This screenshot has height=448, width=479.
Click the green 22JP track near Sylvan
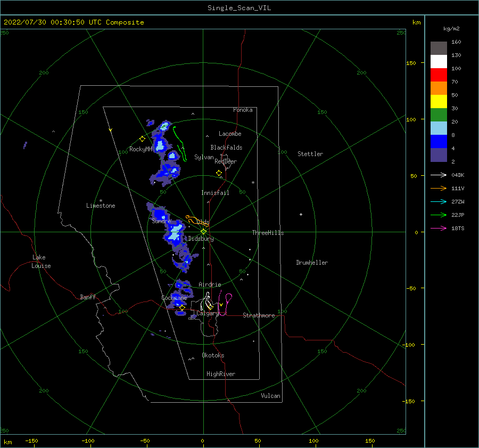tap(180, 143)
